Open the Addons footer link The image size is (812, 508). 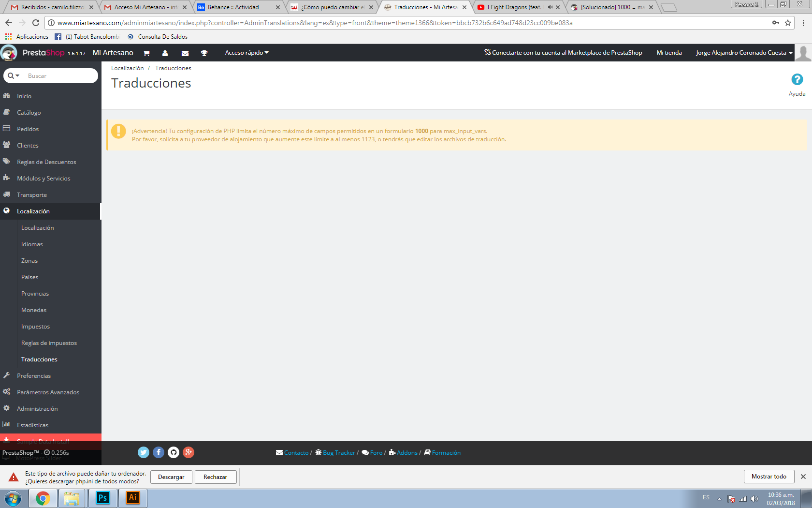coord(404,453)
